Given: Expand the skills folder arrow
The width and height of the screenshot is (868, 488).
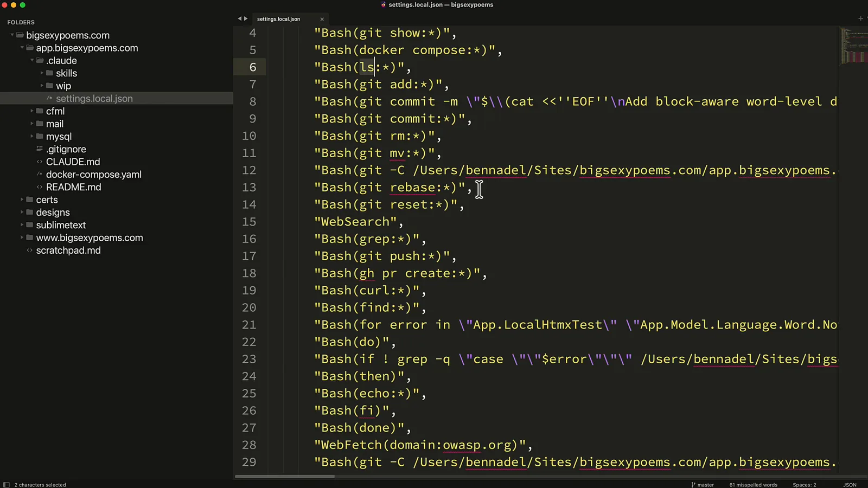Looking at the screenshot, I should tap(42, 73).
